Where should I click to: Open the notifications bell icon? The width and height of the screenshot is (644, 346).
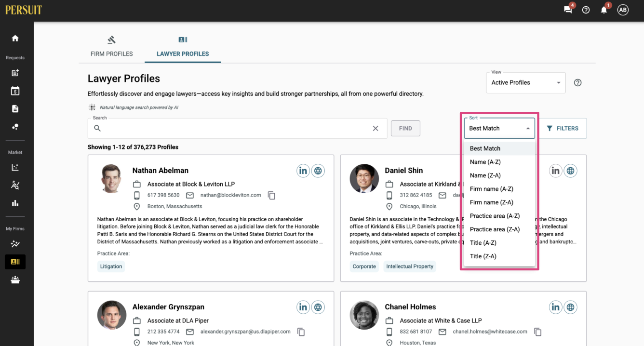(604, 10)
